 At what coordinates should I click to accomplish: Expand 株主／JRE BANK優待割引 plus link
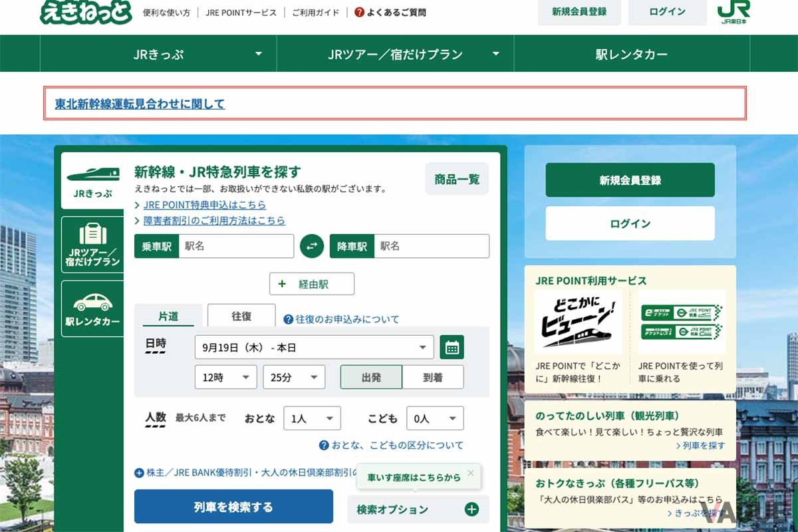pos(245,473)
